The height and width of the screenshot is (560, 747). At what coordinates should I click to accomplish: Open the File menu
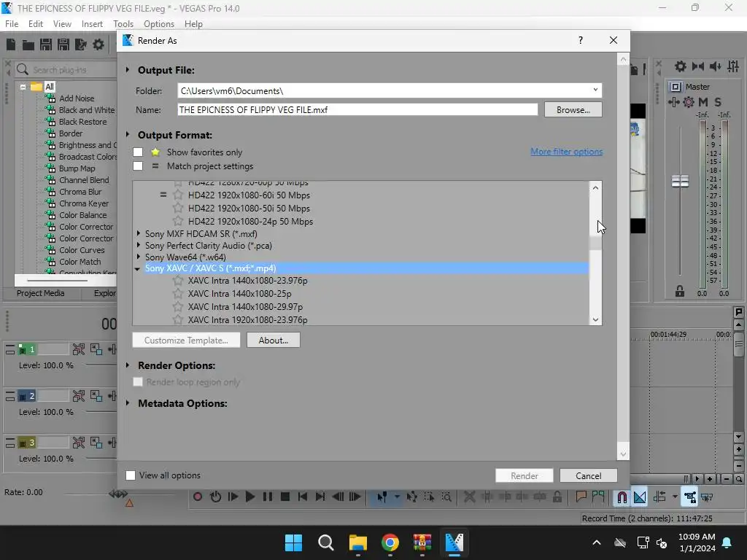pyautogui.click(x=12, y=24)
